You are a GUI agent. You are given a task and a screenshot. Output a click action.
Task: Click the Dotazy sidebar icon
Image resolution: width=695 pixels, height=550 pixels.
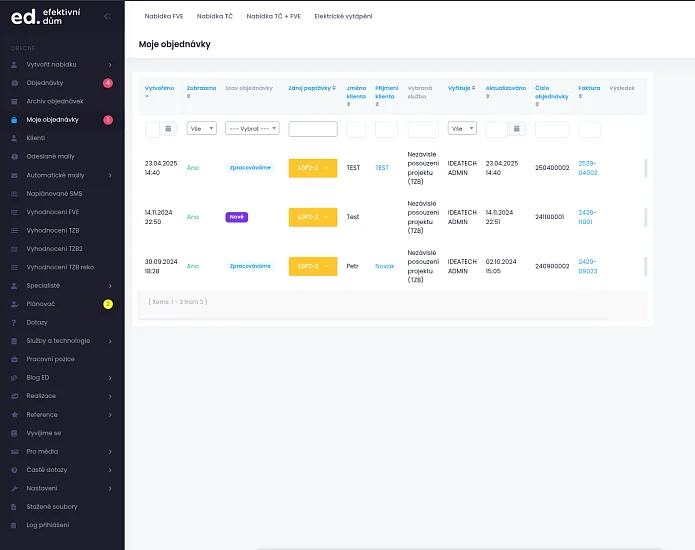click(14, 322)
